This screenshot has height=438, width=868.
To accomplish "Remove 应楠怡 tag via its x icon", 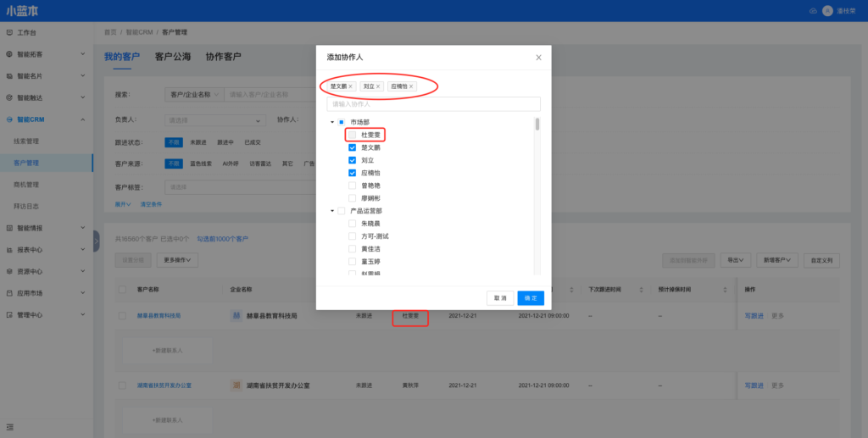I will pyautogui.click(x=412, y=86).
